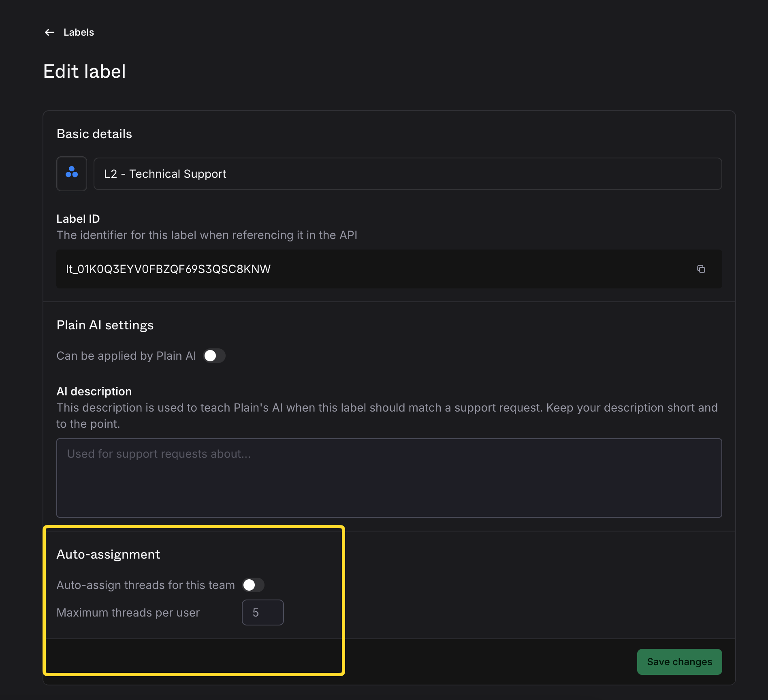The width and height of the screenshot is (768, 700).
Task: Click the 'Basic details' section heading
Action: click(x=94, y=134)
